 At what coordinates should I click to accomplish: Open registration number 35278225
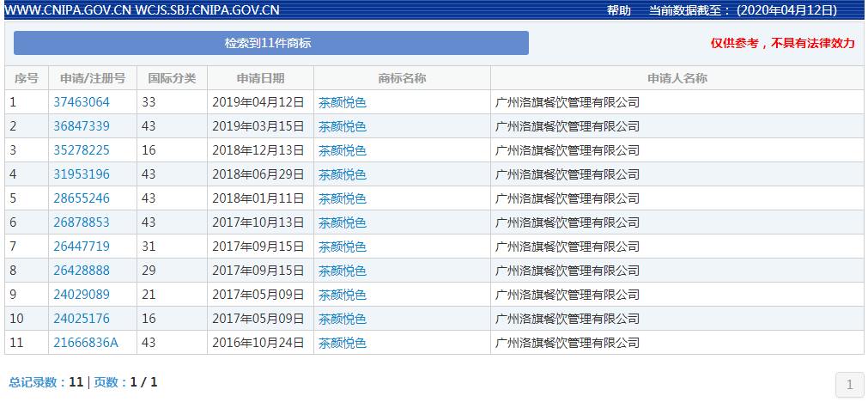click(82, 150)
